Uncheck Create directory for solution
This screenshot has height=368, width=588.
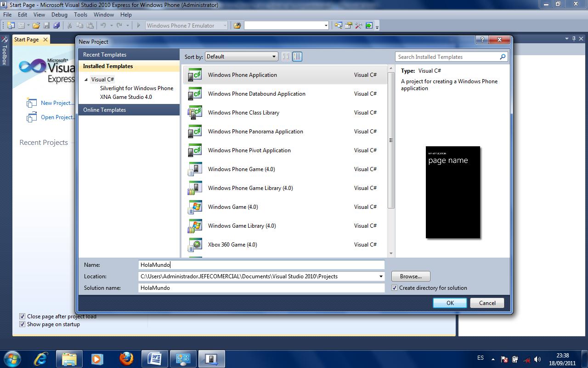(394, 288)
